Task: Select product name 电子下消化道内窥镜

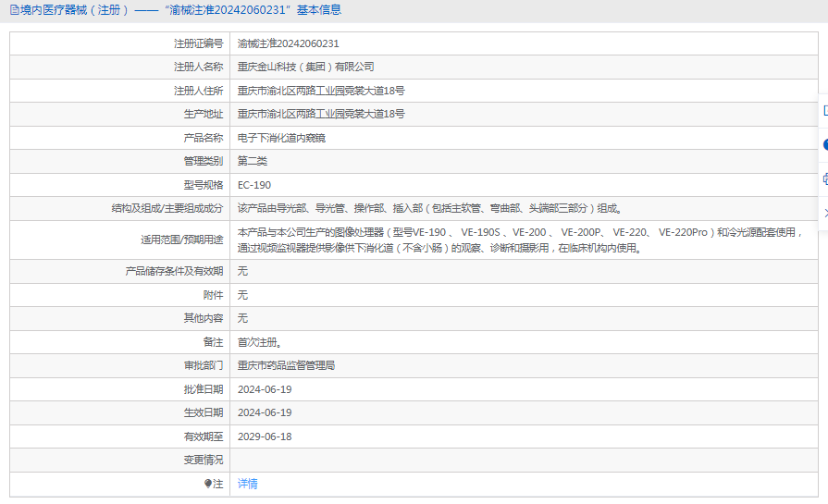Action: point(281,138)
